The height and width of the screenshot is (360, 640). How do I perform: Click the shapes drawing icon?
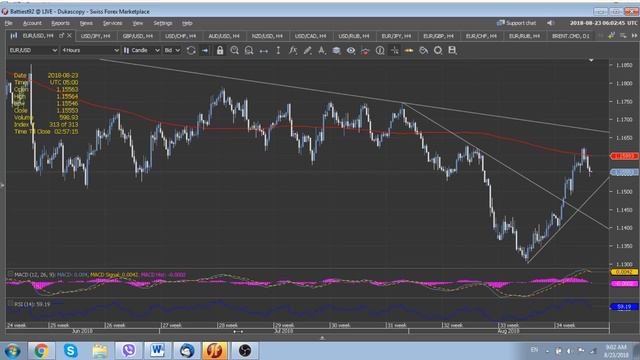coord(424,50)
